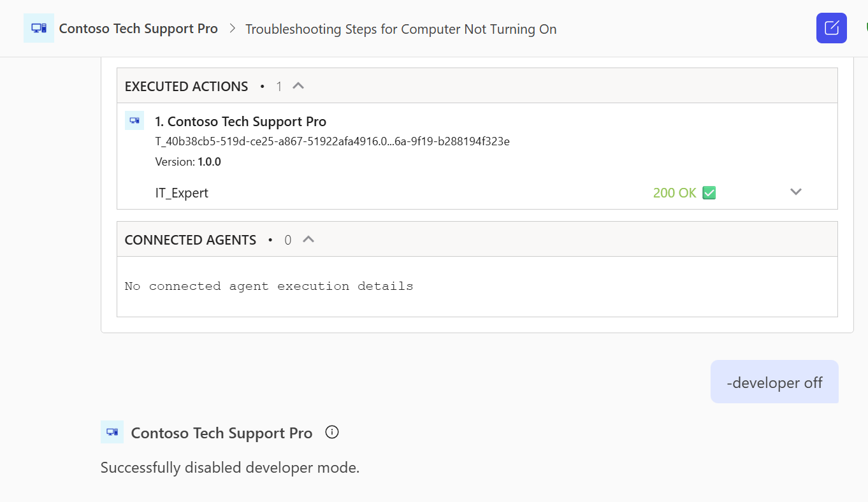Select the '-developer off' message bubble
Image resolution: width=868 pixels, height=502 pixels.
(x=774, y=382)
